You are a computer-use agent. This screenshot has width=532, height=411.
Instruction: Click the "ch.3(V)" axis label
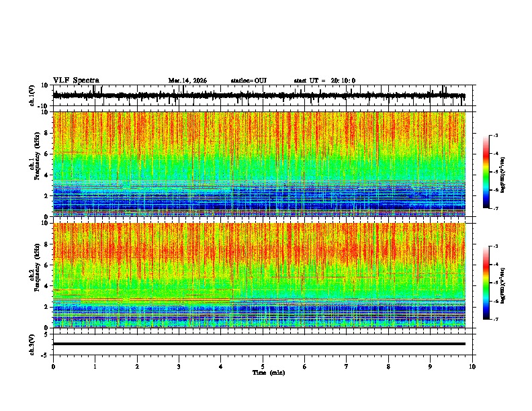coord(32,345)
